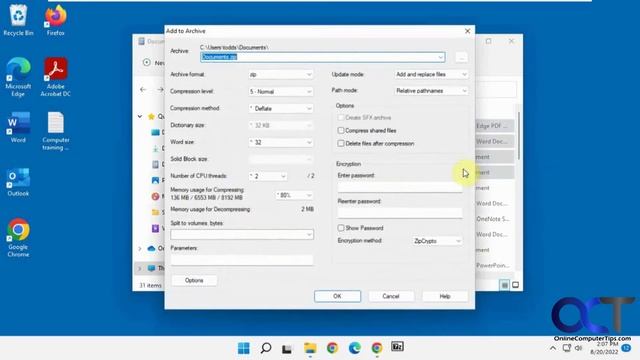This screenshot has height=360, width=640.
Task: Expand OneDrive node in Explorer sidebar
Action: (140, 248)
